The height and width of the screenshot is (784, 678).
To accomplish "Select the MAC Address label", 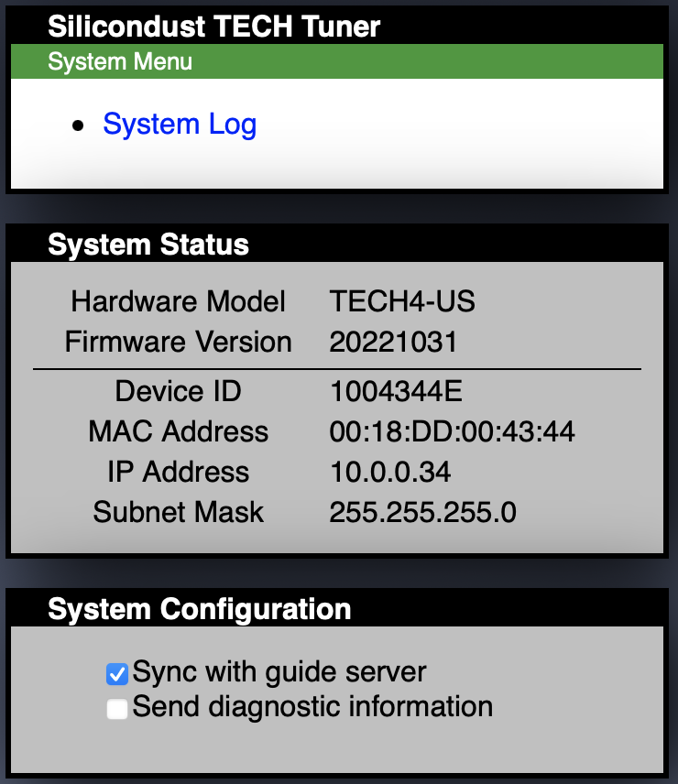I will (x=179, y=431).
